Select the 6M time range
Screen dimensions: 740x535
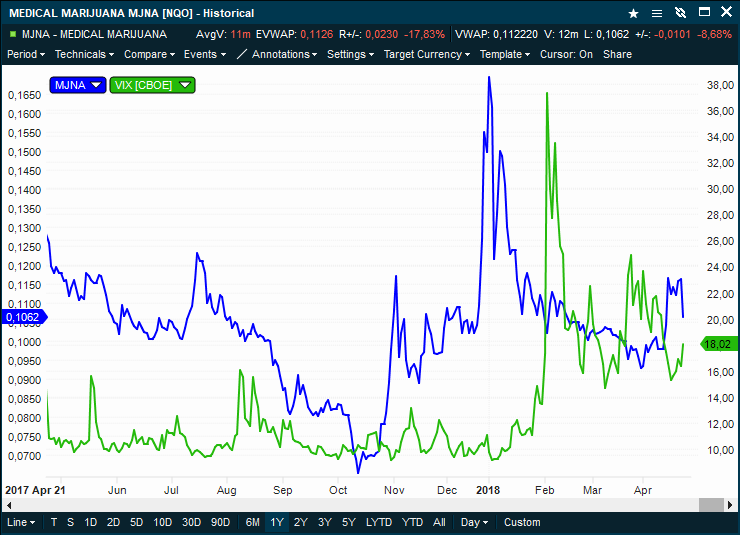pos(252,522)
